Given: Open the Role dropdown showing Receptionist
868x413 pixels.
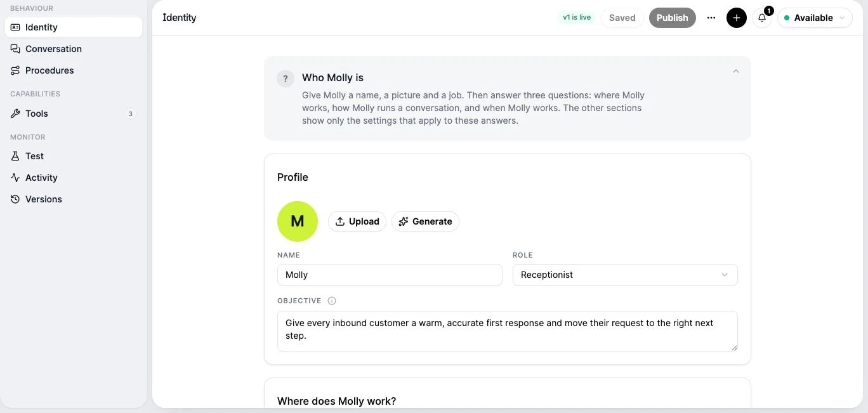Looking at the screenshot, I should [x=625, y=275].
